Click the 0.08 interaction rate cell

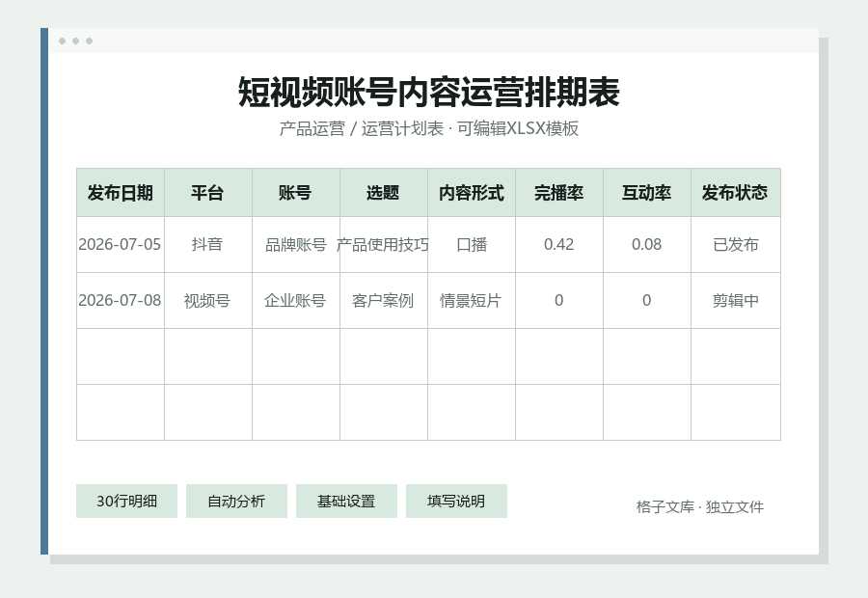tap(647, 245)
